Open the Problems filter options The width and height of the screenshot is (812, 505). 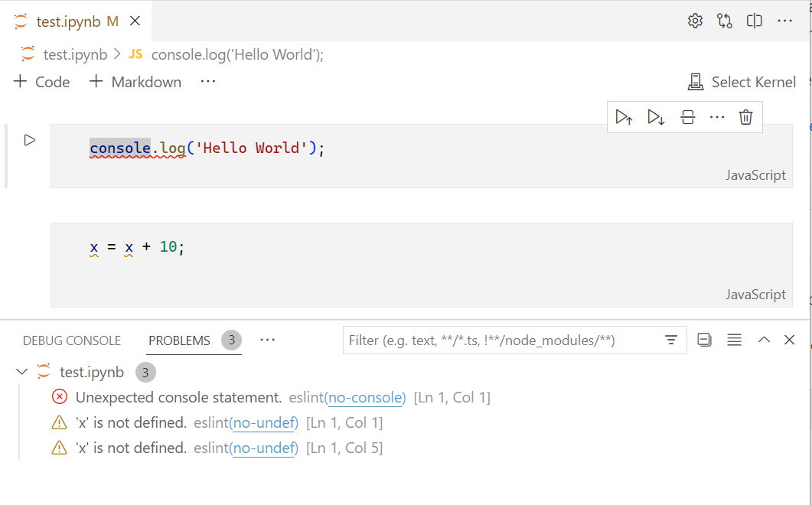pyautogui.click(x=671, y=340)
